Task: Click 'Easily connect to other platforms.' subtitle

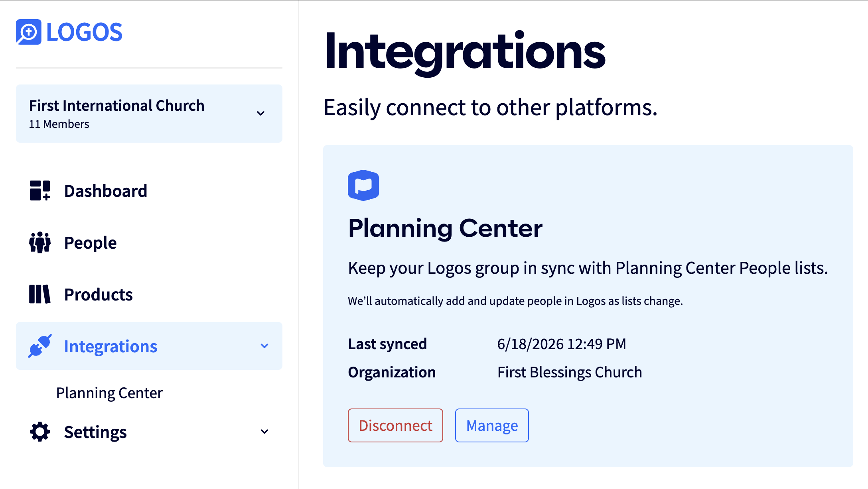Action: coord(490,108)
